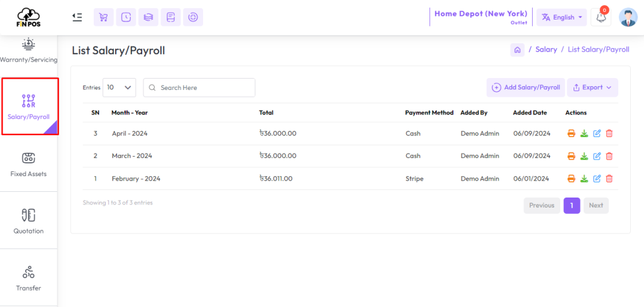Open the notifications bell
Screen dimensions: 644x307
coord(601,17)
